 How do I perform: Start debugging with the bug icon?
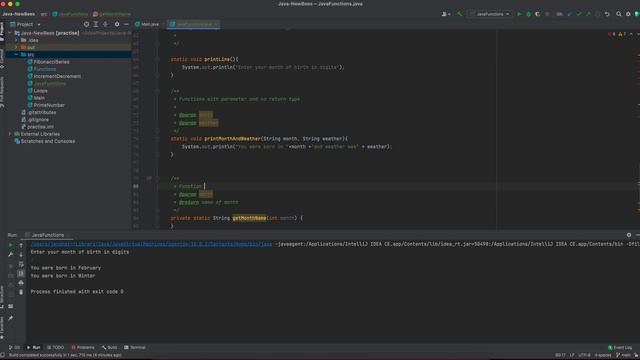click(x=529, y=14)
